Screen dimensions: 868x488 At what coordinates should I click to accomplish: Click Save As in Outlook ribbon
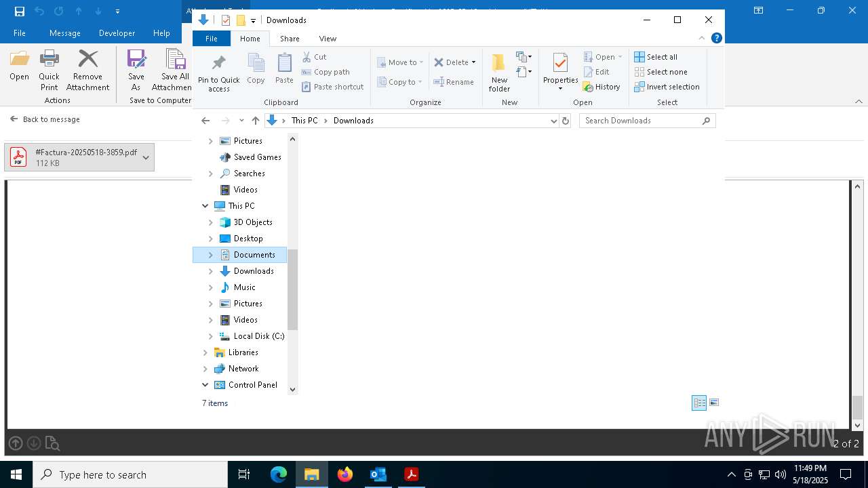pyautogui.click(x=136, y=70)
